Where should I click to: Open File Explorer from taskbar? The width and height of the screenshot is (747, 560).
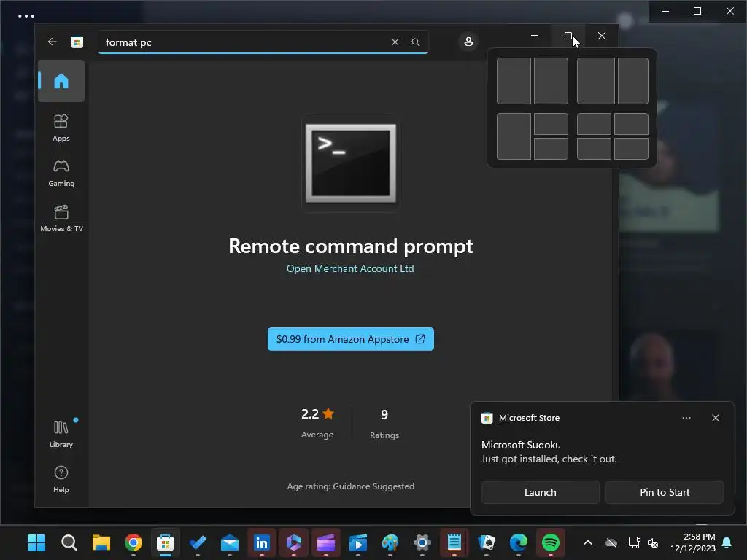pos(101,542)
